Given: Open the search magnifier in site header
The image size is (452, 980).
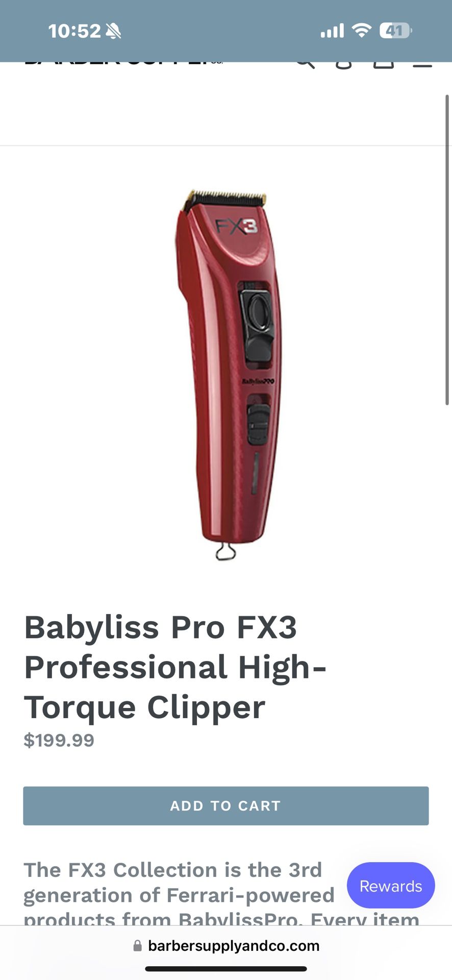Looking at the screenshot, I should pos(305,64).
